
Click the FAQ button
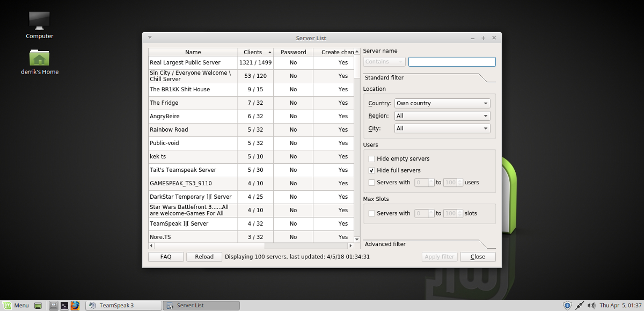coord(166,257)
